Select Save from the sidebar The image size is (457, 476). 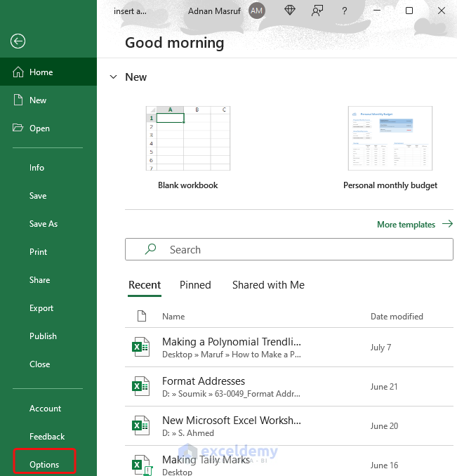[38, 196]
